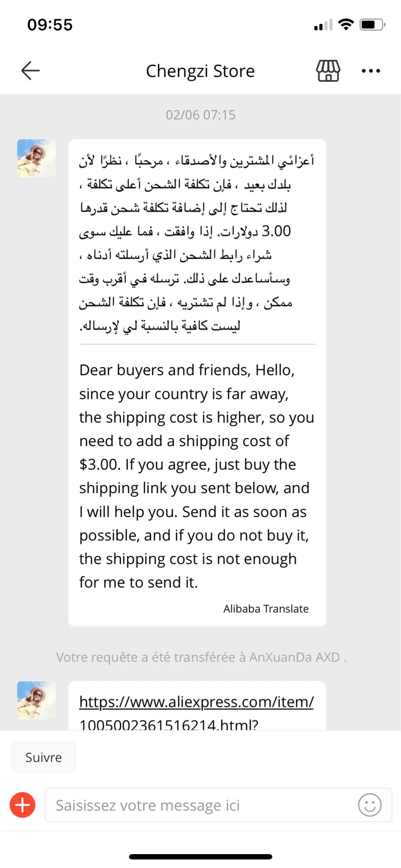The width and height of the screenshot is (401, 868).
Task: Click the Suivre follow button
Action: pyautogui.click(x=44, y=757)
